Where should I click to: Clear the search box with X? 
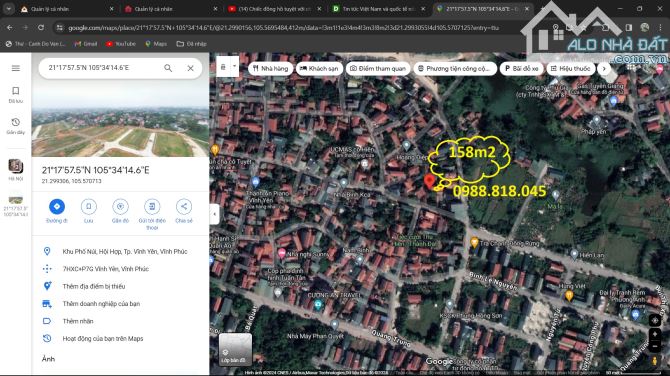pos(191,68)
